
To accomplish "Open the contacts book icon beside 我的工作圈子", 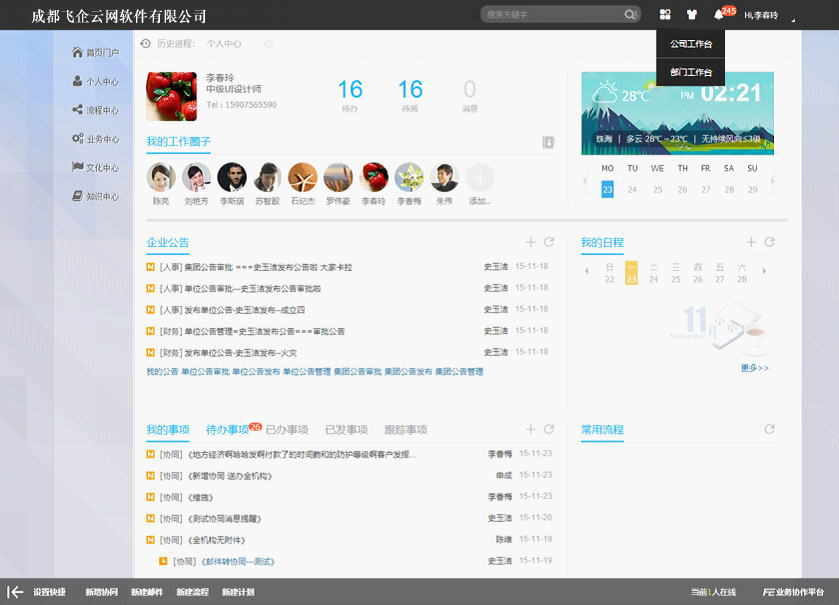I will coord(548,142).
